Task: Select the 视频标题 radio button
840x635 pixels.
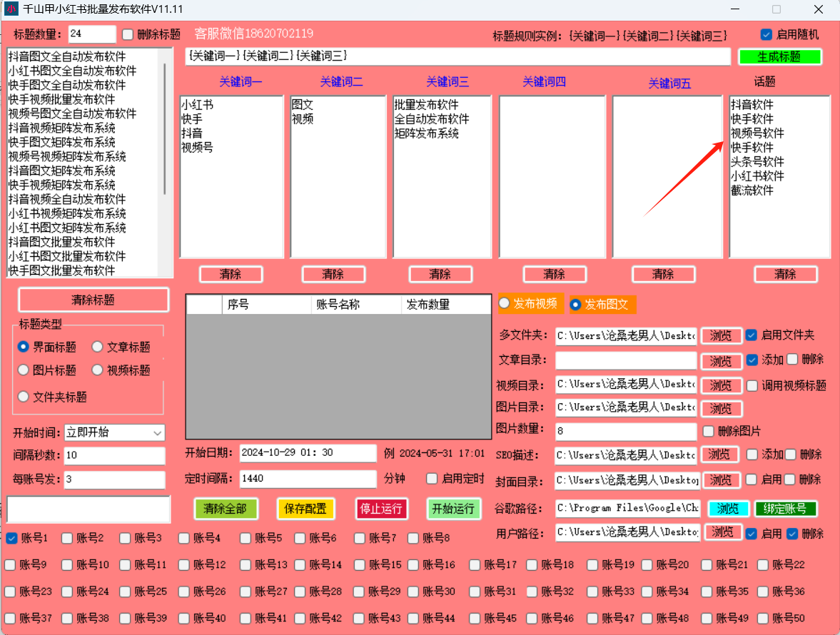Action: tap(97, 370)
